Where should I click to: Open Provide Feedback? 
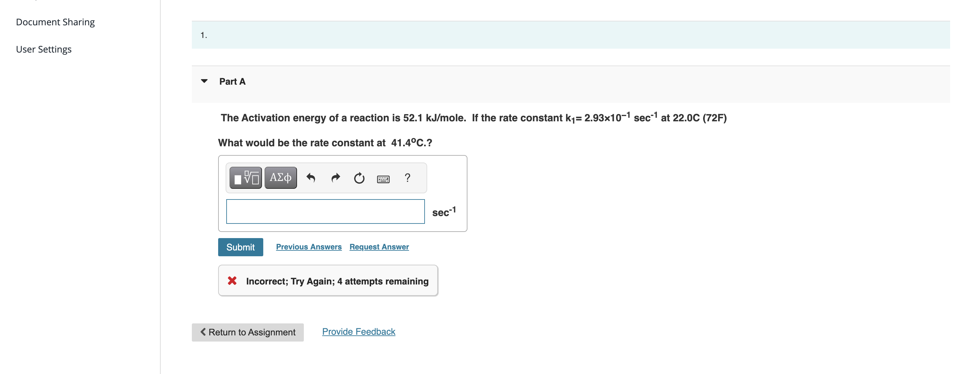[358, 331]
